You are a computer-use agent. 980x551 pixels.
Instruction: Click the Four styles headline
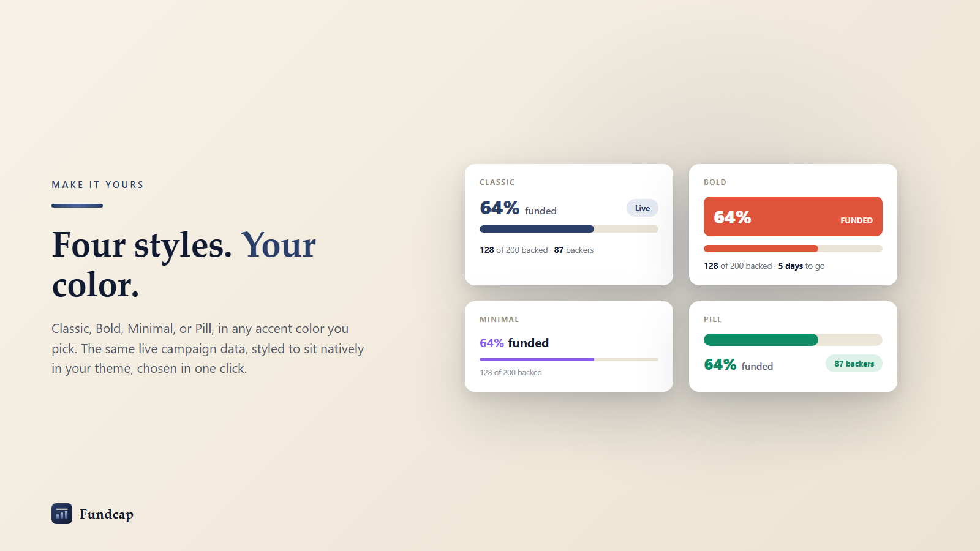pyautogui.click(x=184, y=264)
